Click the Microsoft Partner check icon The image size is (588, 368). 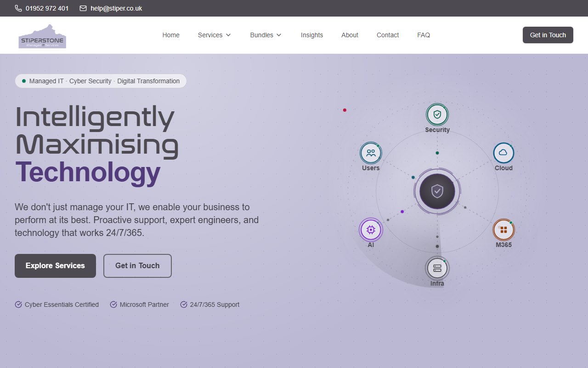tap(113, 305)
